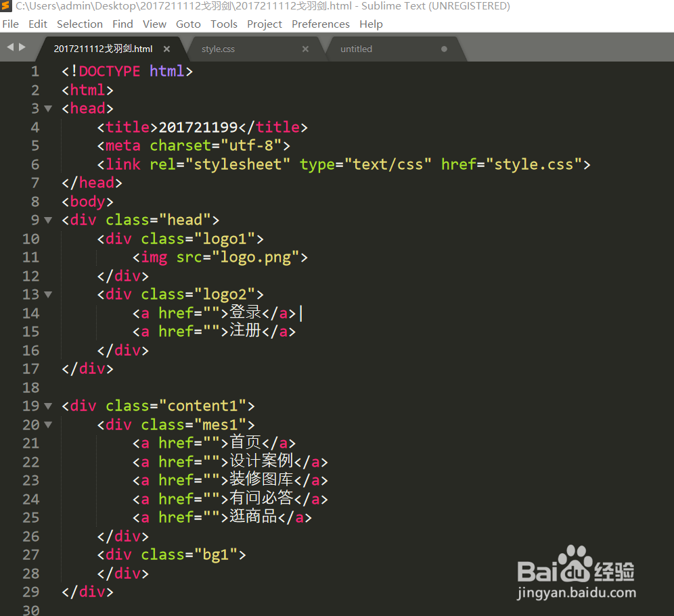
Task: Click the 逛商品 text on line 25
Action: [x=253, y=517]
